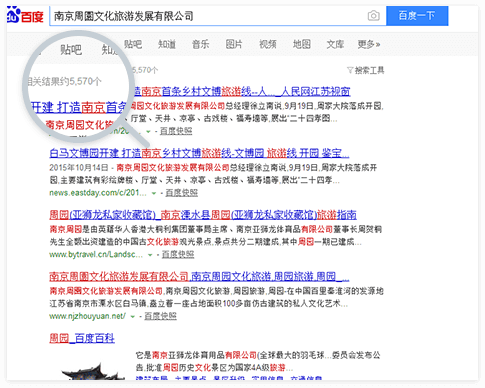
Task: Switch to 贴吧 tab
Action: [x=133, y=44]
